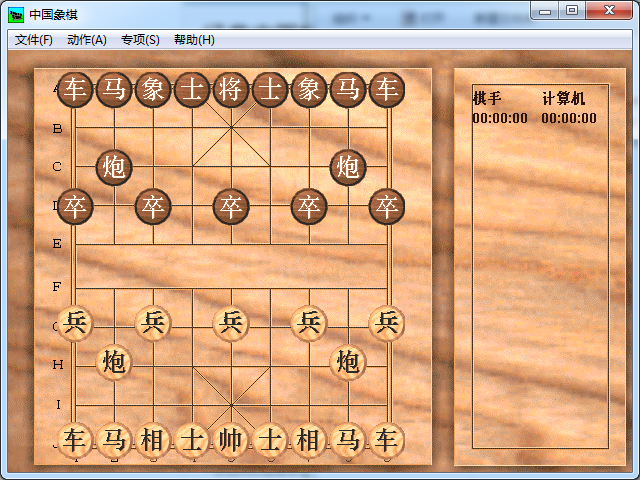Pick the top-right black 车 chariot

(x=387, y=90)
